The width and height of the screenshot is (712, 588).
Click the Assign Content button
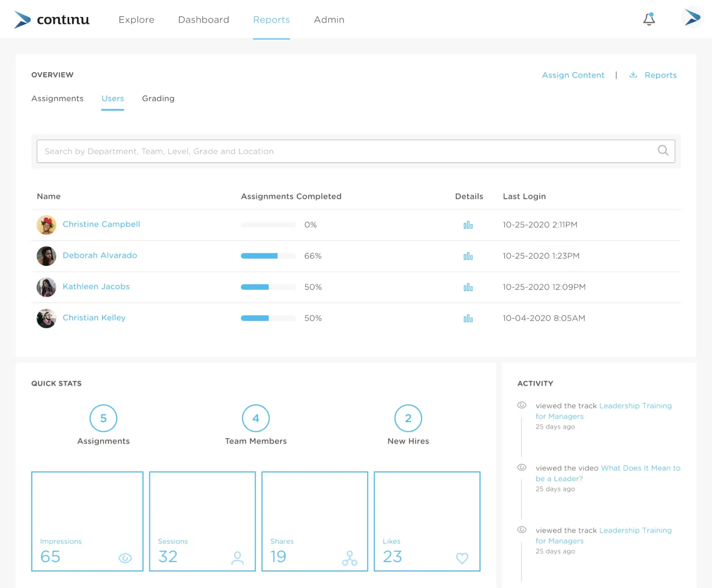point(573,74)
